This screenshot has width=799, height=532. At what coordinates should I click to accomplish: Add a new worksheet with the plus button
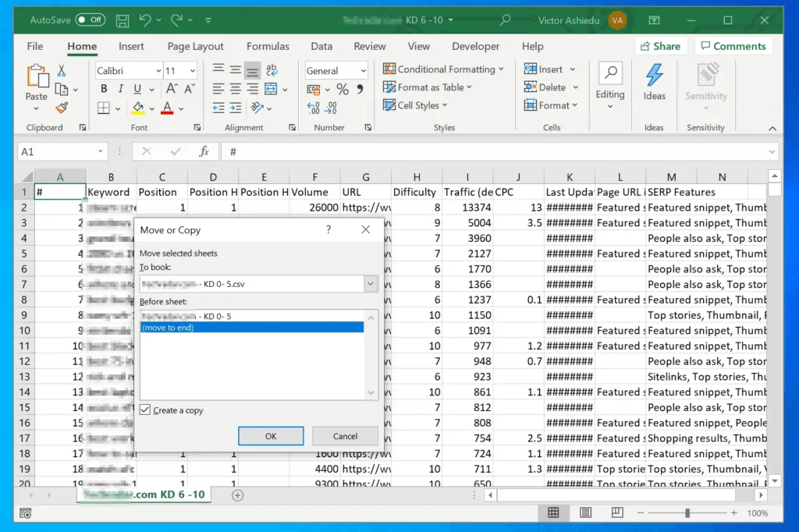coord(237,495)
